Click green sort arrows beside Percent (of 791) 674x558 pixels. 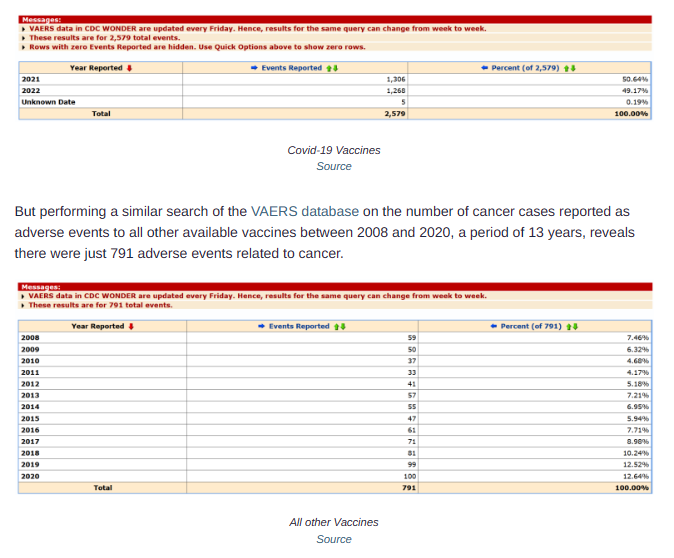(x=572, y=326)
